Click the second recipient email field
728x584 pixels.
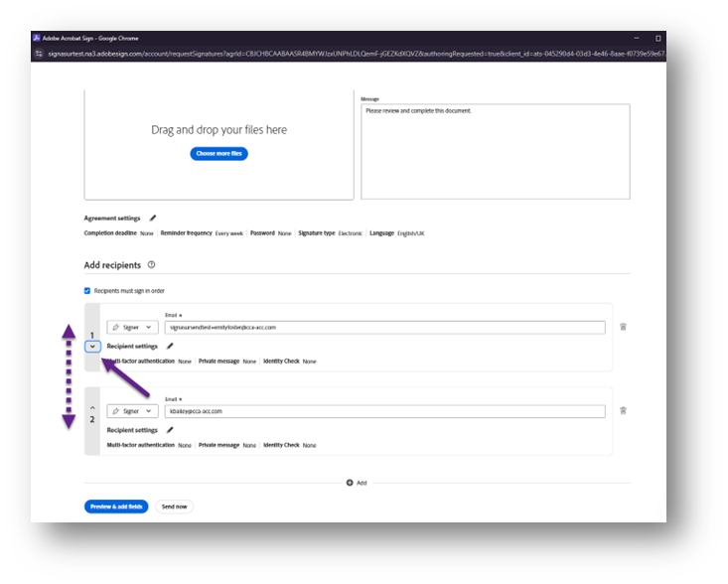[x=385, y=410]
